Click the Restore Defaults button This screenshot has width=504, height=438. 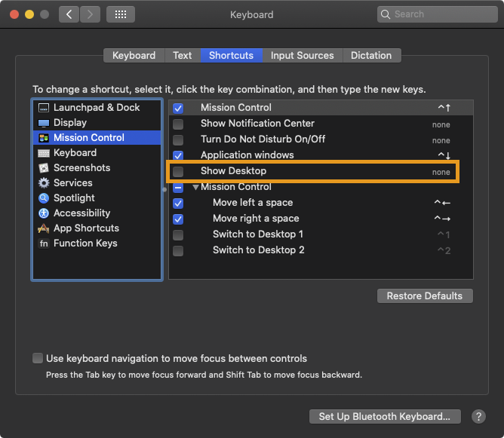(425, 296)
